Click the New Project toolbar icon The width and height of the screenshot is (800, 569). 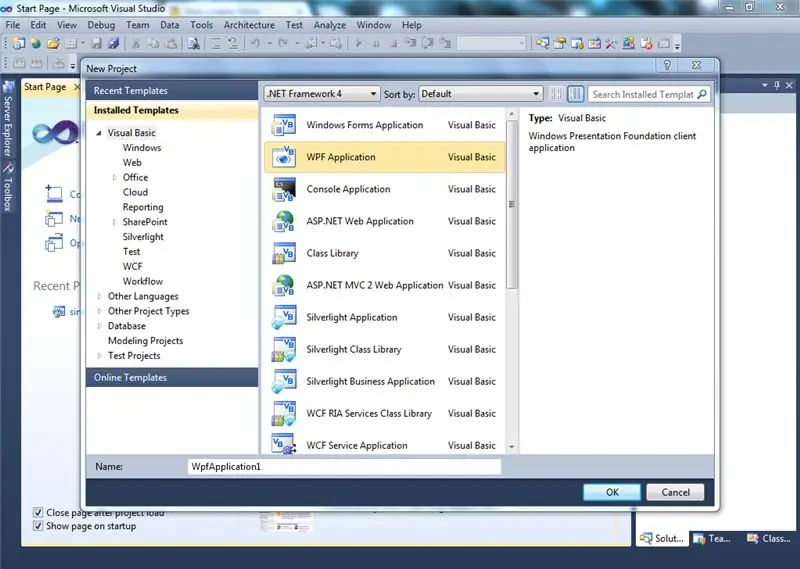(x=19, y=44)
